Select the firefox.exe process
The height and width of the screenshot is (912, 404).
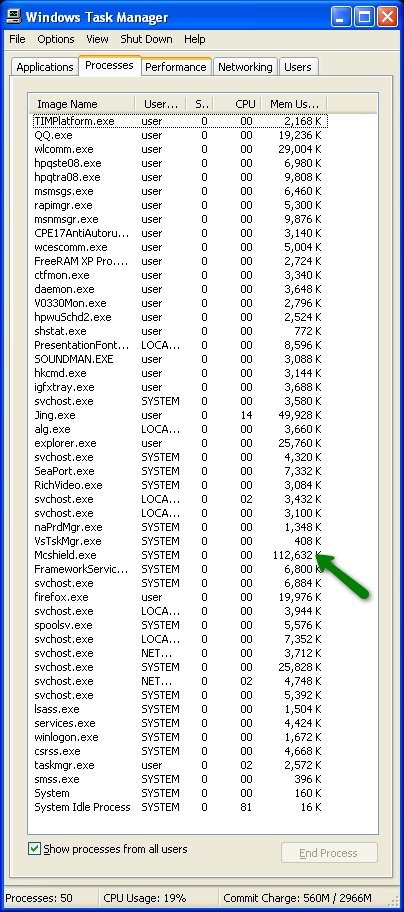click(x=178, y=597)
